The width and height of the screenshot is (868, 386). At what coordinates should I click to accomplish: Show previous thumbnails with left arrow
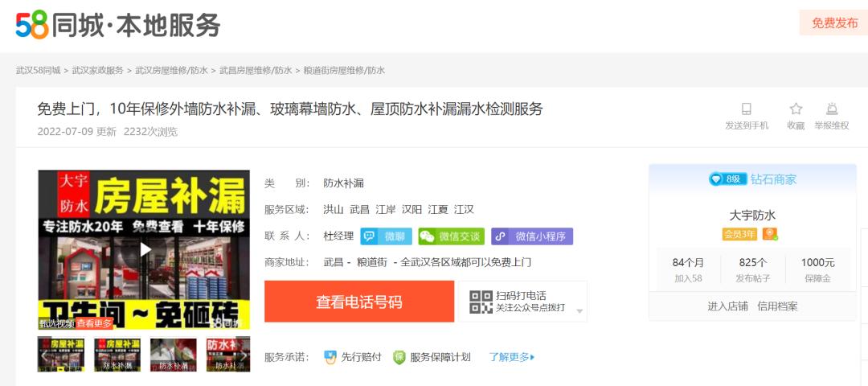44,355
